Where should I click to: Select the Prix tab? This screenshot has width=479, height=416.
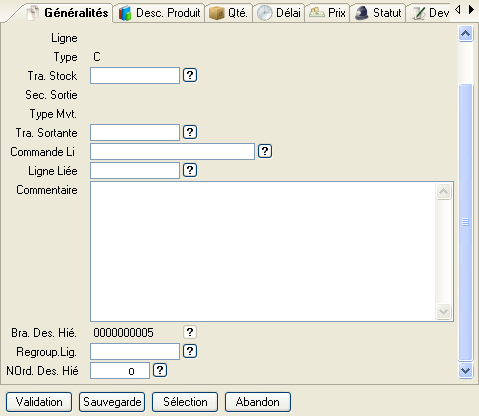[327, 13]
